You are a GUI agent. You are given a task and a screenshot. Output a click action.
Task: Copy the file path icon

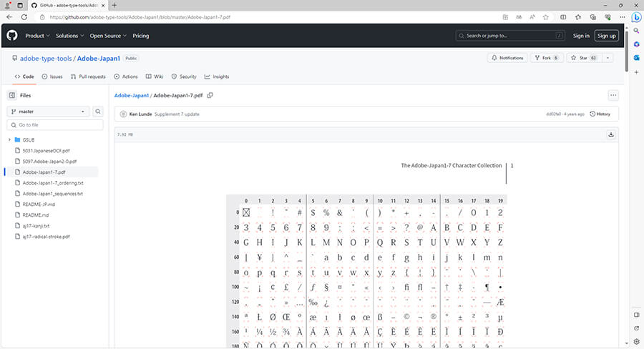(210, 95)
